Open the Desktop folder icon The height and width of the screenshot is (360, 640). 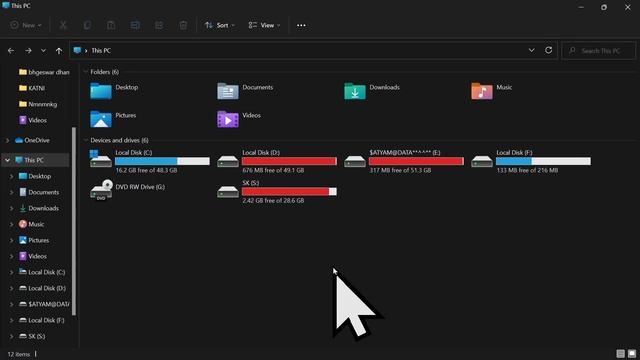101,91
